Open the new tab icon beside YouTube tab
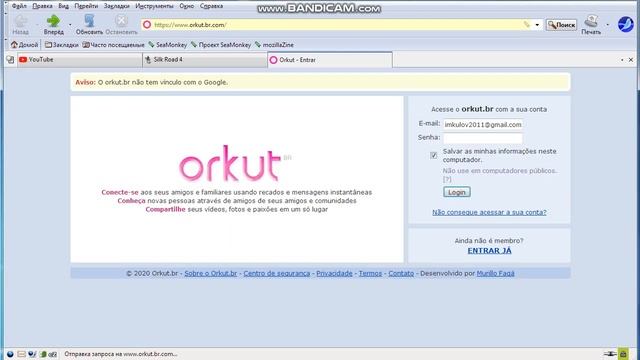The width and height of the screenshot is (640, 360). [x=10, y=60]
